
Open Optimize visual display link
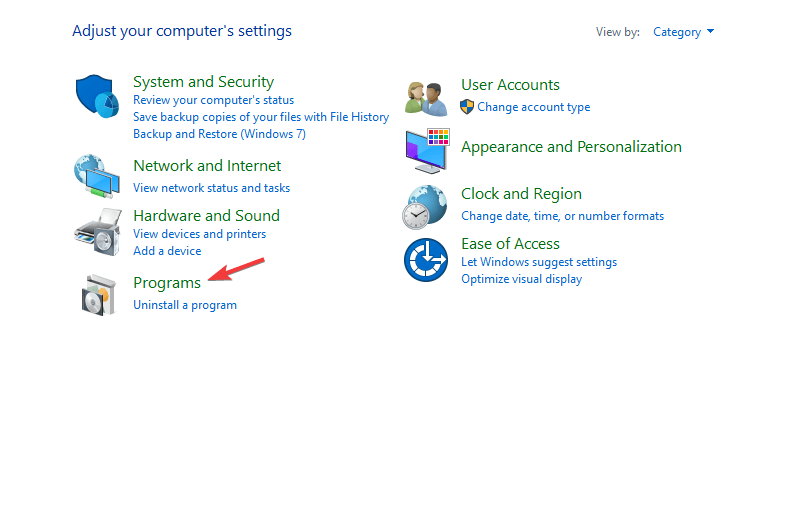[521, 279]
